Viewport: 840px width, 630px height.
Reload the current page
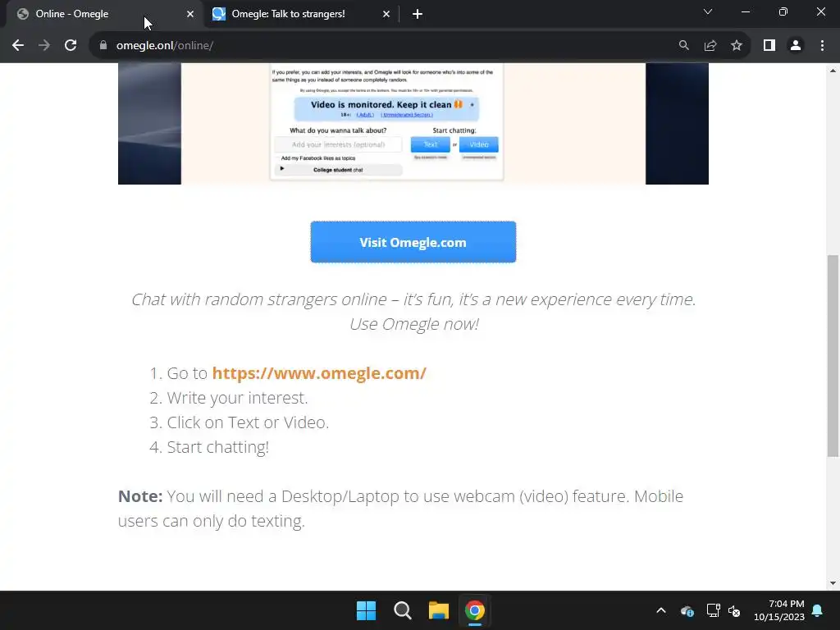tap(71, 46)
